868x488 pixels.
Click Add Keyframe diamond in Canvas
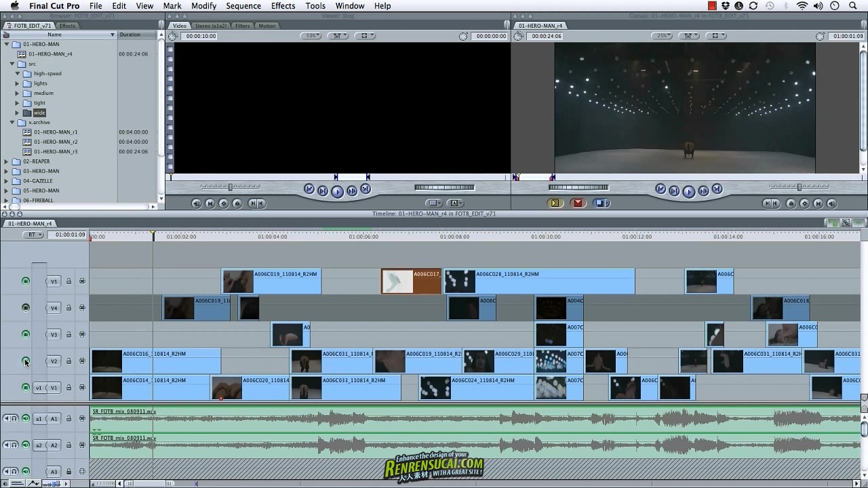(804, 203)
